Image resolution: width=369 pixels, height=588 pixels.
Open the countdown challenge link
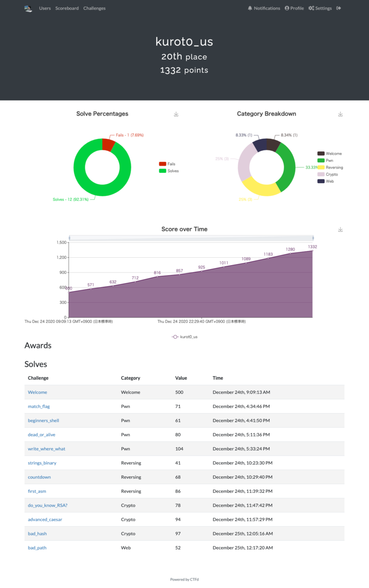pos(39,477)
